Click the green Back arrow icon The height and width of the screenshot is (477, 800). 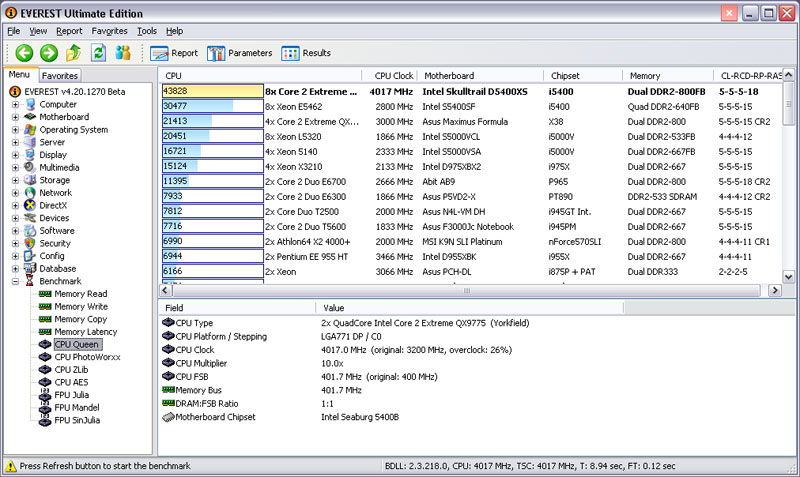coord(24,53)
